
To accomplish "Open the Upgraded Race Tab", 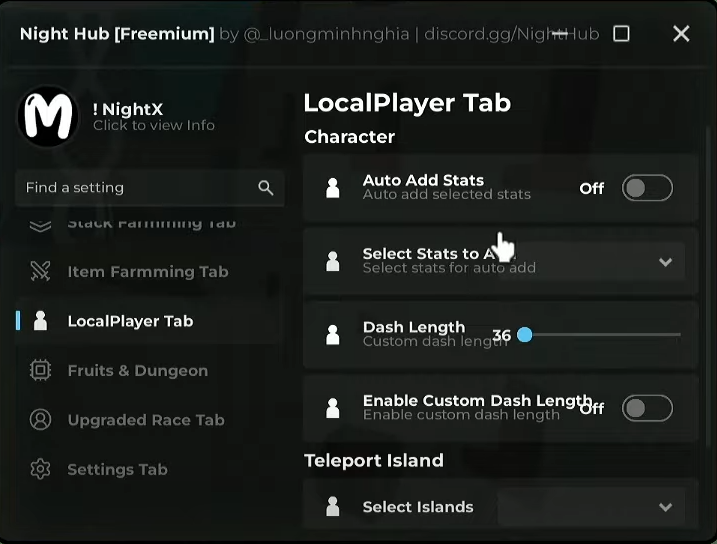I will tap(145, 420).
